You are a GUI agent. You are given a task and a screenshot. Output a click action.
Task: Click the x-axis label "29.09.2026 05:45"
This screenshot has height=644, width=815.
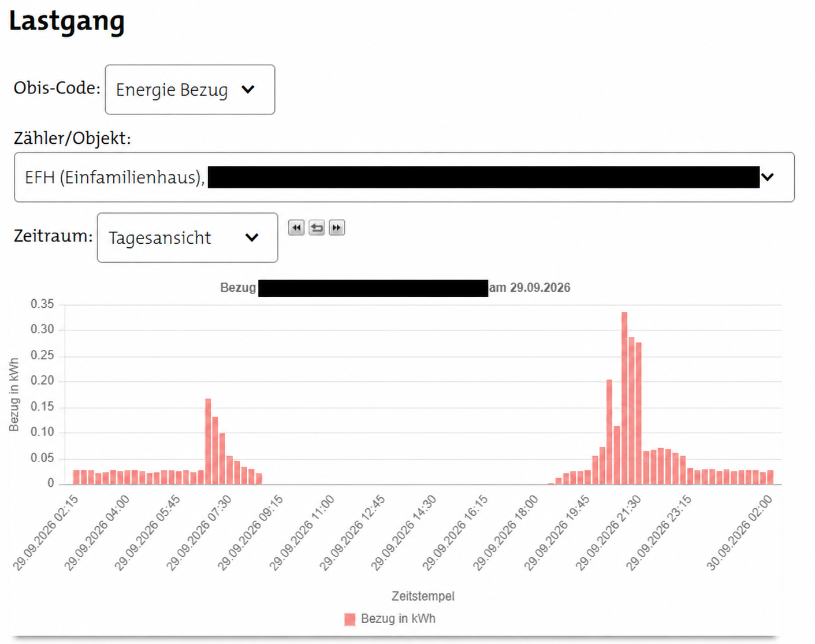(147, 533)
